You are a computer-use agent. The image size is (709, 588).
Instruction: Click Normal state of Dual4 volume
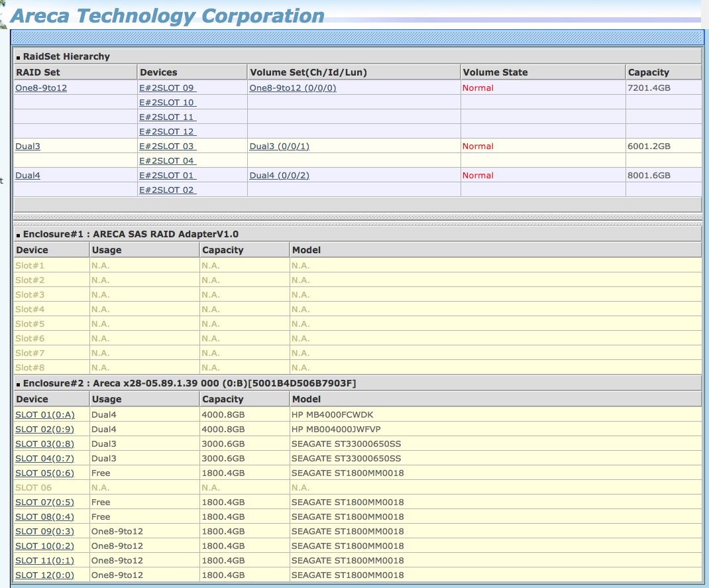(478, 175)
